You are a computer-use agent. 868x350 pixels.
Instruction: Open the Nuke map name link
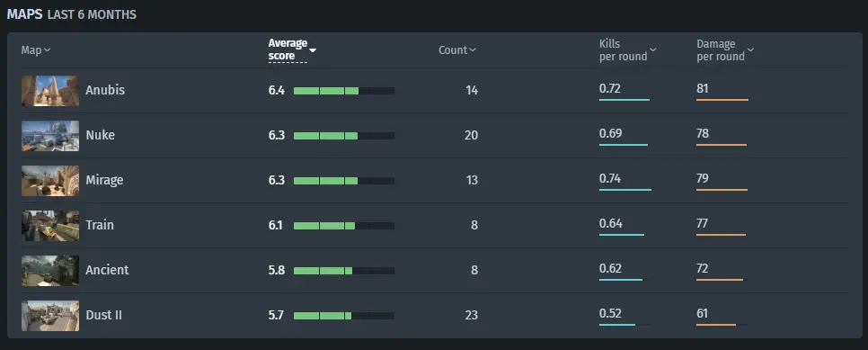101,135
